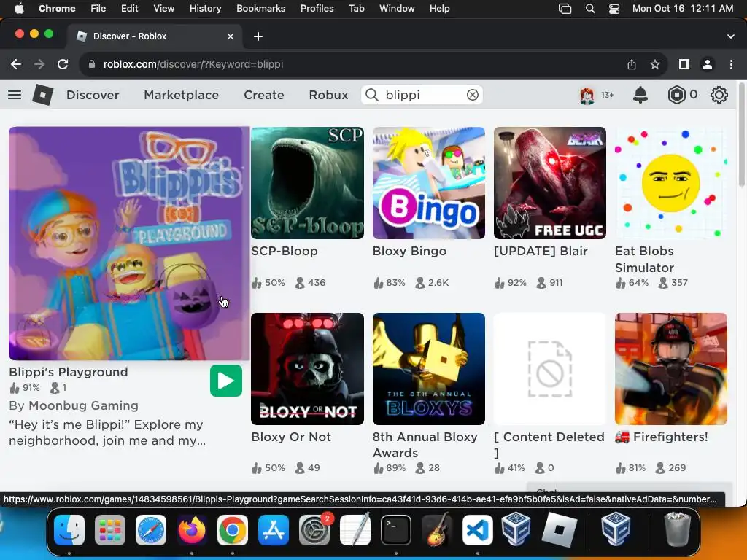Screen dimensions: 747x560
Task: Expand the Chrome tab search dropdown
Action: click(x=730, y=36)
